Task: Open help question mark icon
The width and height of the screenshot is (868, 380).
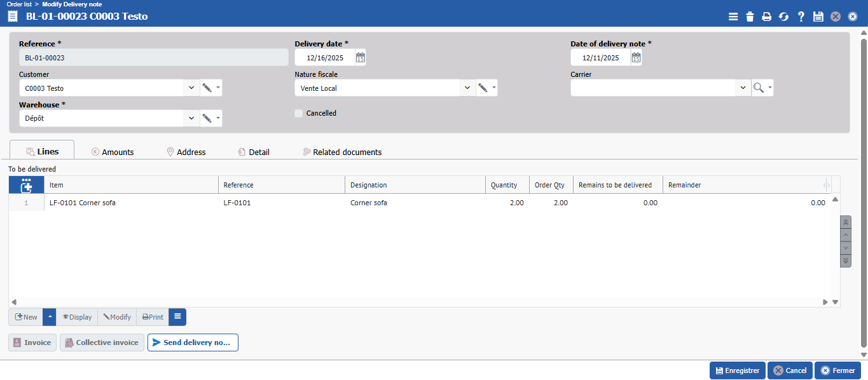Action: pyautogui.click(x=801, y=17)
